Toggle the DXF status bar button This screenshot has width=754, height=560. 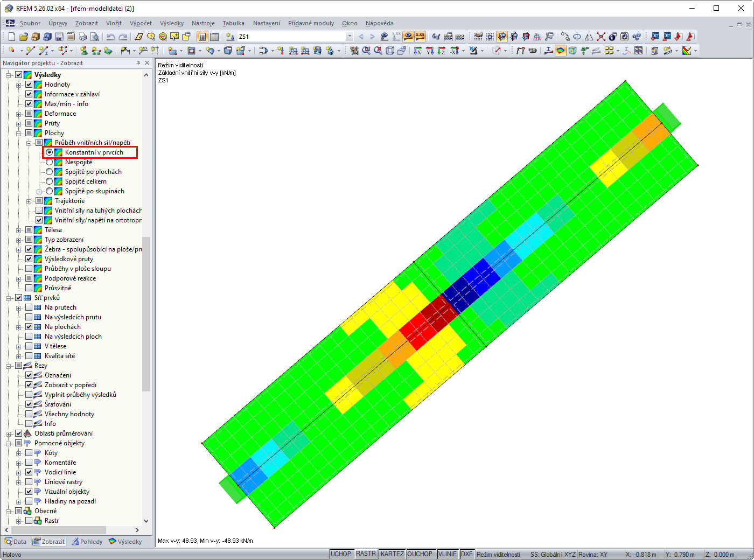point(467,554)
